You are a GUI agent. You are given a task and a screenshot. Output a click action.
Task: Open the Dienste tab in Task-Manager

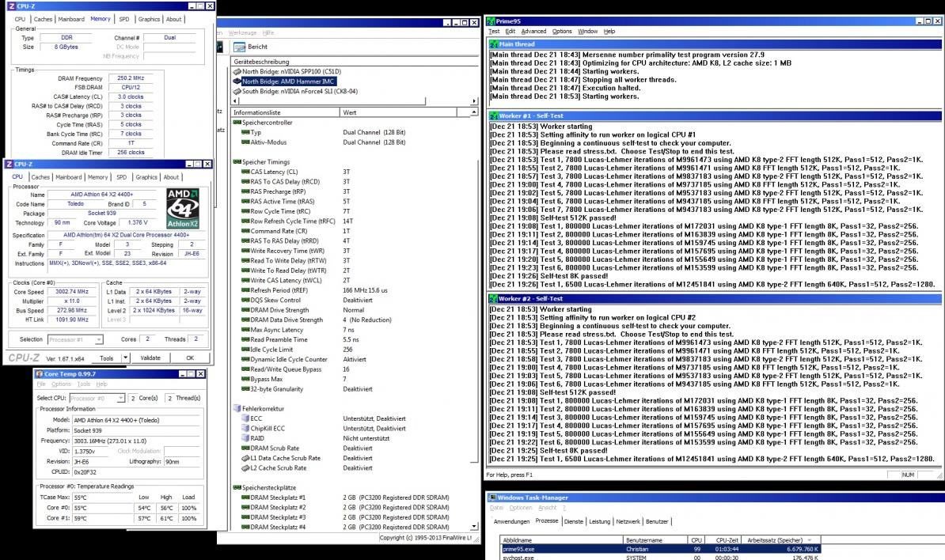(573, 521)
